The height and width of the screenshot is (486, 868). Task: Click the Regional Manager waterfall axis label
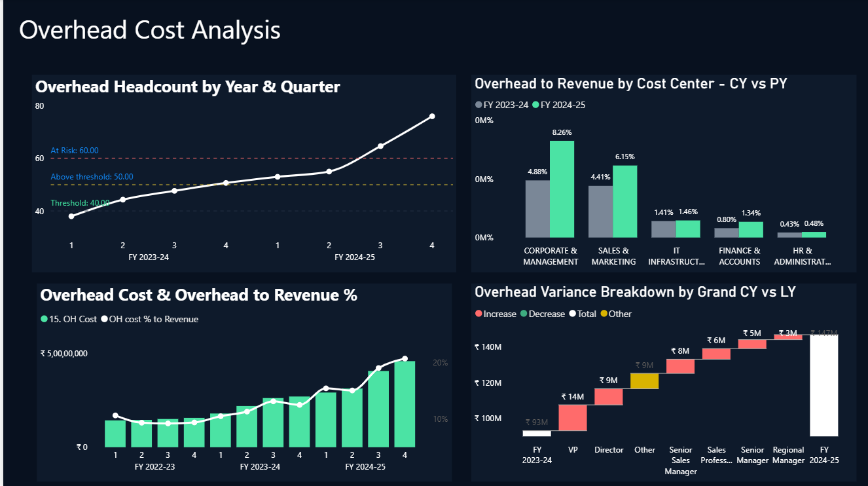pos(788,455)
